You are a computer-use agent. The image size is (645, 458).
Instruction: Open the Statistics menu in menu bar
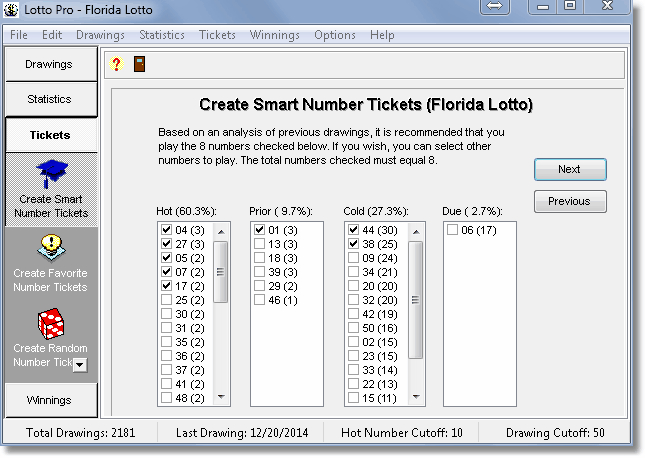coord(162,35)
